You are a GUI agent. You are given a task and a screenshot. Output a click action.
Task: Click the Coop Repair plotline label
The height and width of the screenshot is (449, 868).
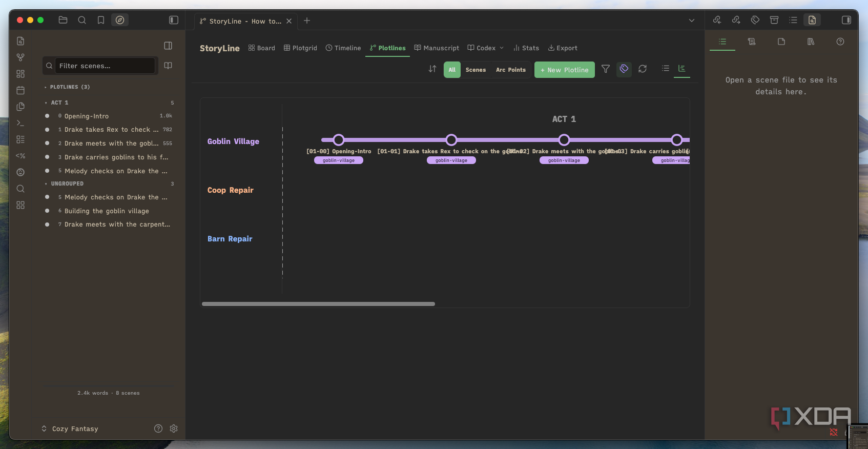(x=231, y=190)
